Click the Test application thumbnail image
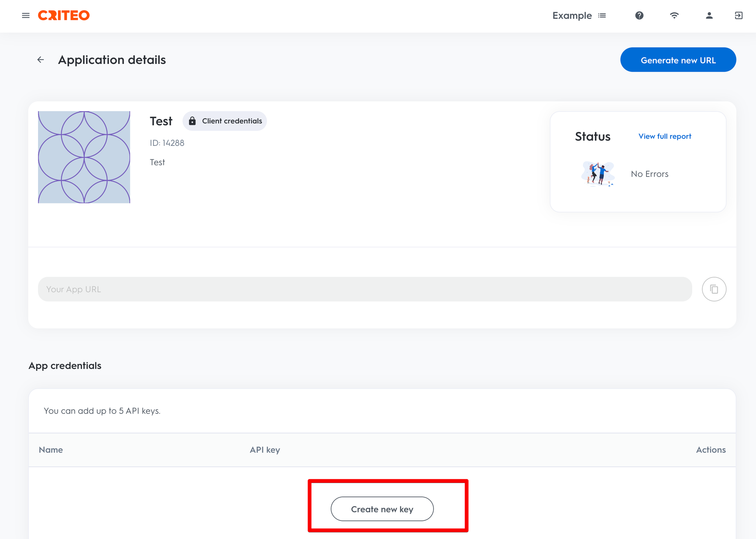This screenshot has height=539, width=756. coord(84,157)
